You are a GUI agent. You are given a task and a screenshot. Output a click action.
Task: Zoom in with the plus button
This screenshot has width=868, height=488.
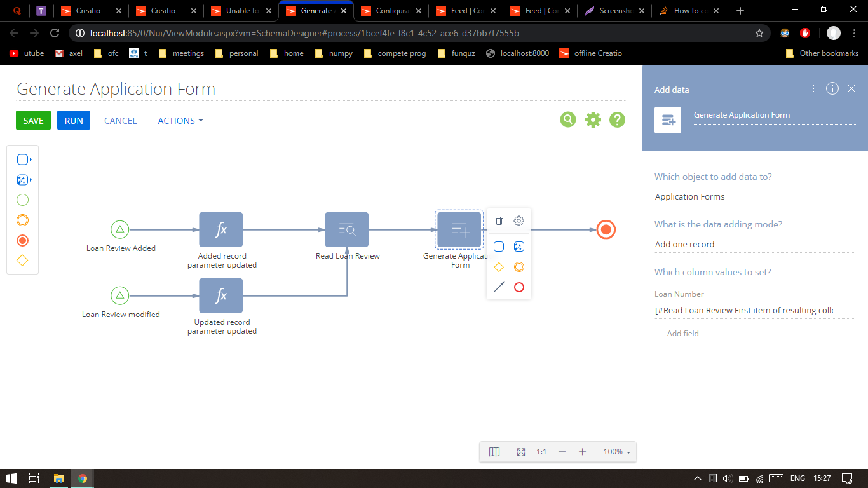[582, 452]
